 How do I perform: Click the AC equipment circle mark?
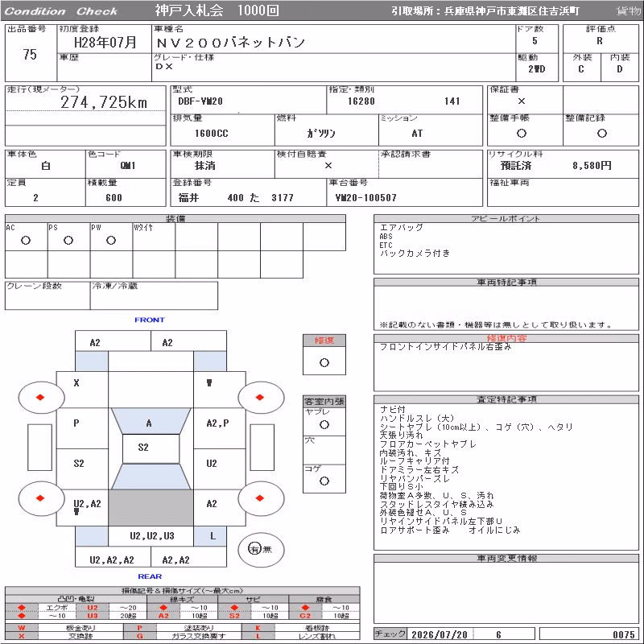click(26, 240)
